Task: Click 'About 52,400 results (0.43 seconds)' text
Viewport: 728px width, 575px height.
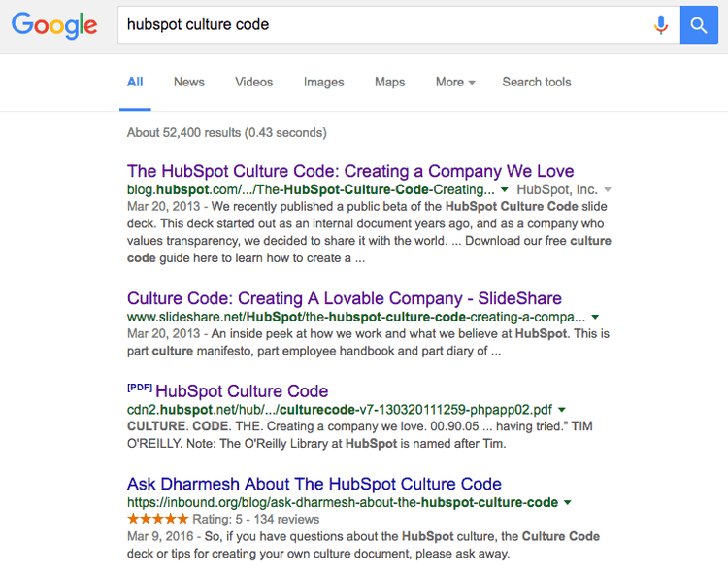Action: click(x=227, y=133)
